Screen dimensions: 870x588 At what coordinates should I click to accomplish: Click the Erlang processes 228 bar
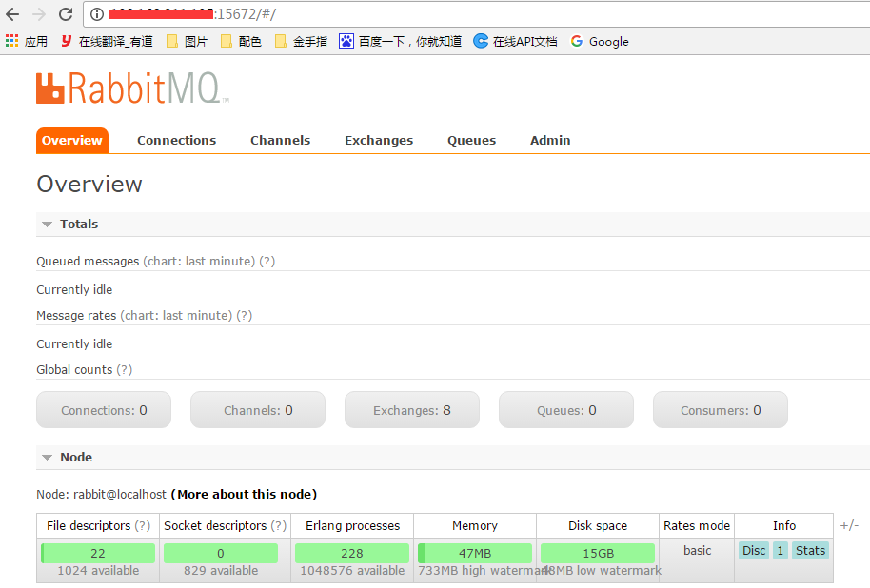(352, 553)
